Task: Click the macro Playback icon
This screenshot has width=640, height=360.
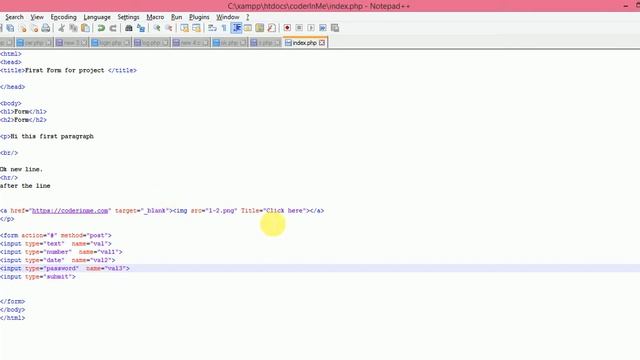Action: click(311, 28)
